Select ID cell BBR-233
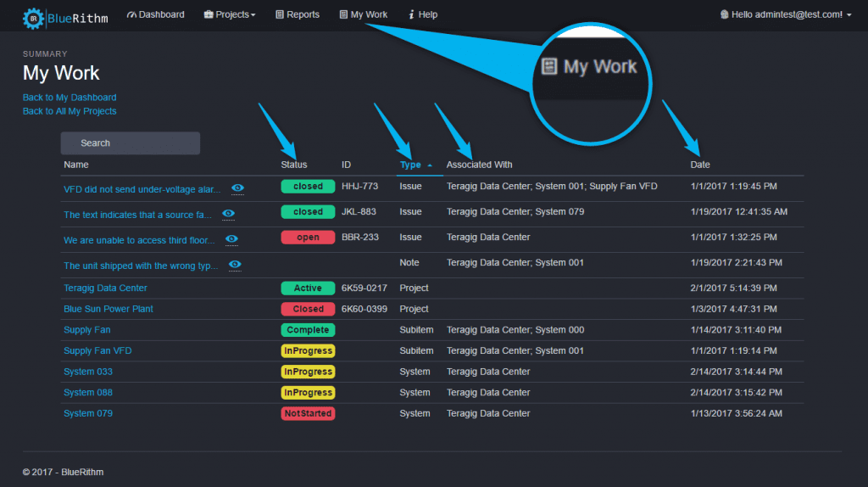 [359, 237]
